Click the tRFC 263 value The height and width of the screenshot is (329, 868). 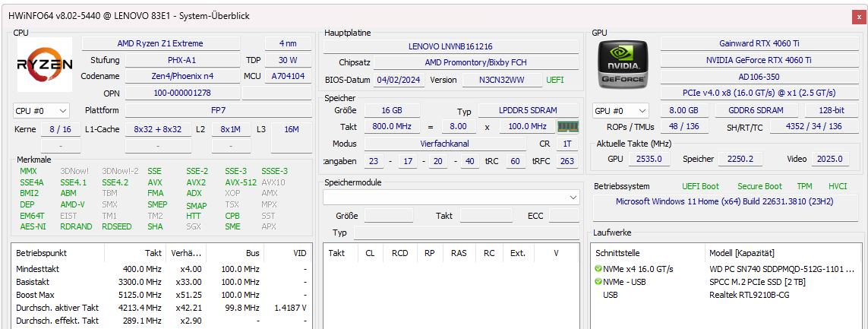[567, 160]
